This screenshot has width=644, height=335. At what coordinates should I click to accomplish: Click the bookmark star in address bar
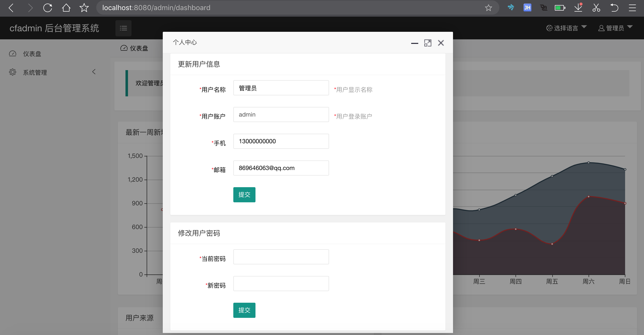coord(488,8)
